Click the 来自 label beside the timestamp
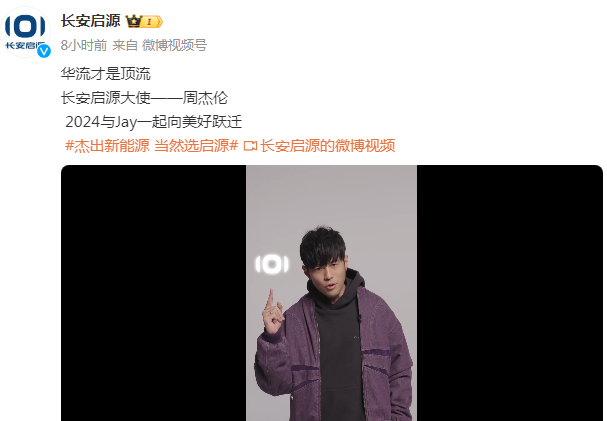This screenshot has height=421, width=607. tap(125, 45)
